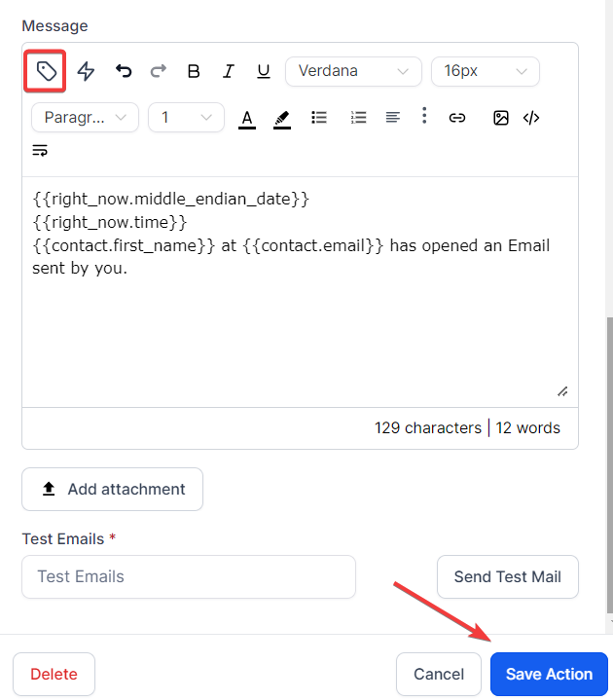Image resolution: width=613 pixels, height=700 pixels.
Task: Focus the Test Emails input field
Action: [x=189, y=576]
